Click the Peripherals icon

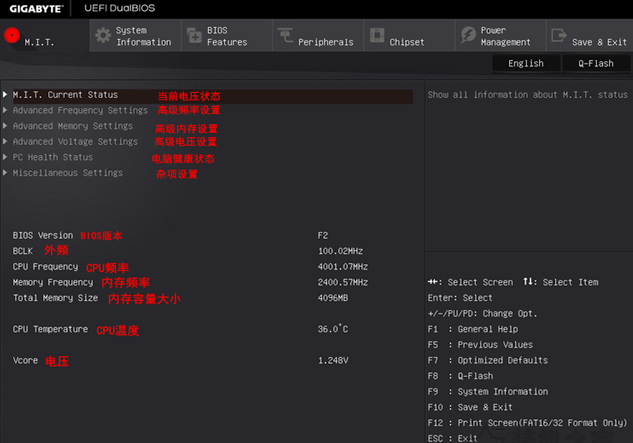(285, 36)
